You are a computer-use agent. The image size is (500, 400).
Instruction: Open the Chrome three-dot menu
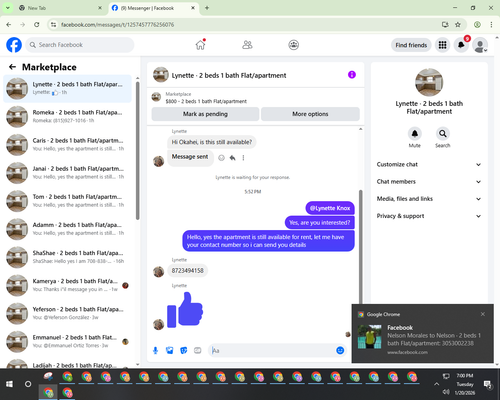click(x=491, y=24)
